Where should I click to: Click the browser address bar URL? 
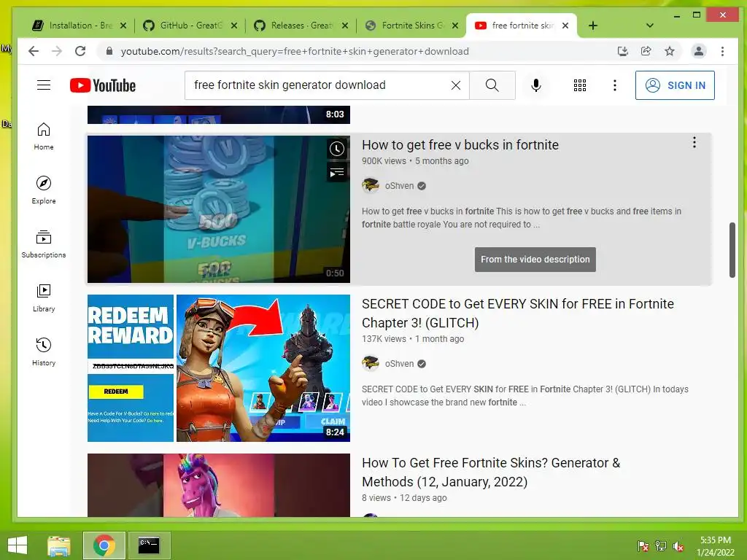295,52
